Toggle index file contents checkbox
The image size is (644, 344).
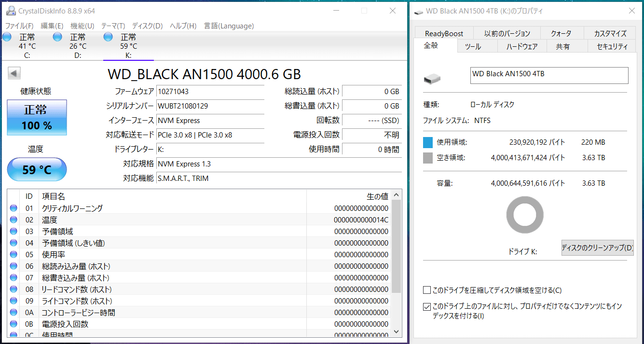(426, 306)
